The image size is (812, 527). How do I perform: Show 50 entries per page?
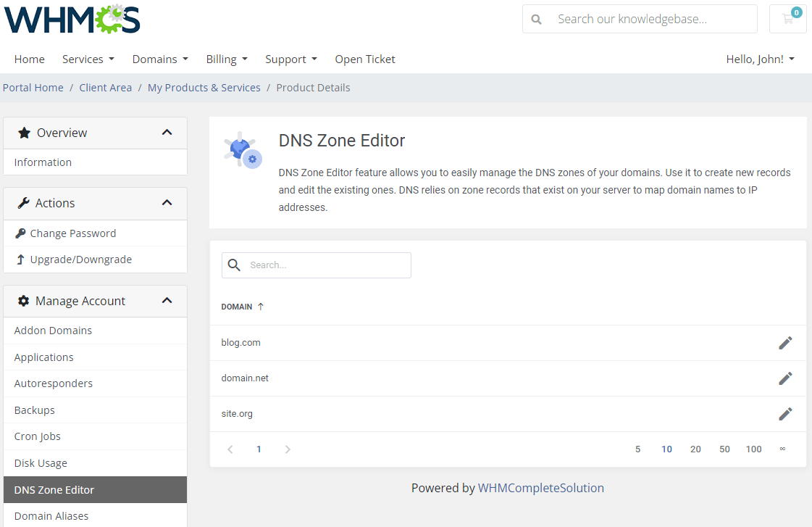point(724,449)
